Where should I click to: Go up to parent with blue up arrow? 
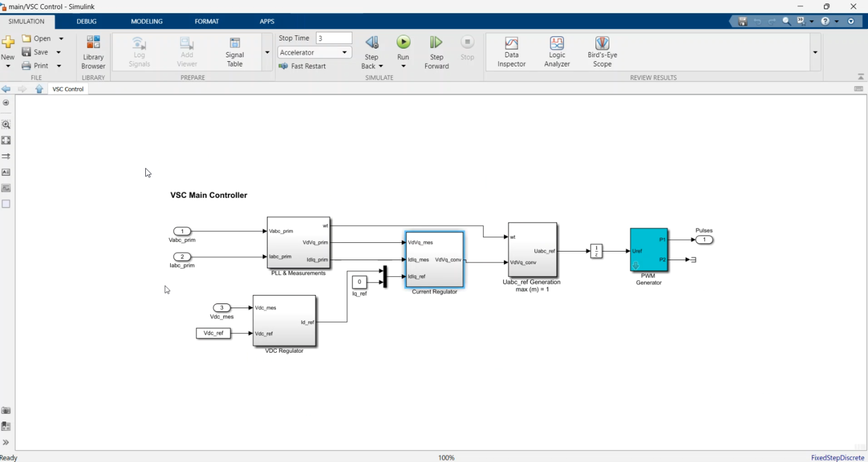point(39,89)
